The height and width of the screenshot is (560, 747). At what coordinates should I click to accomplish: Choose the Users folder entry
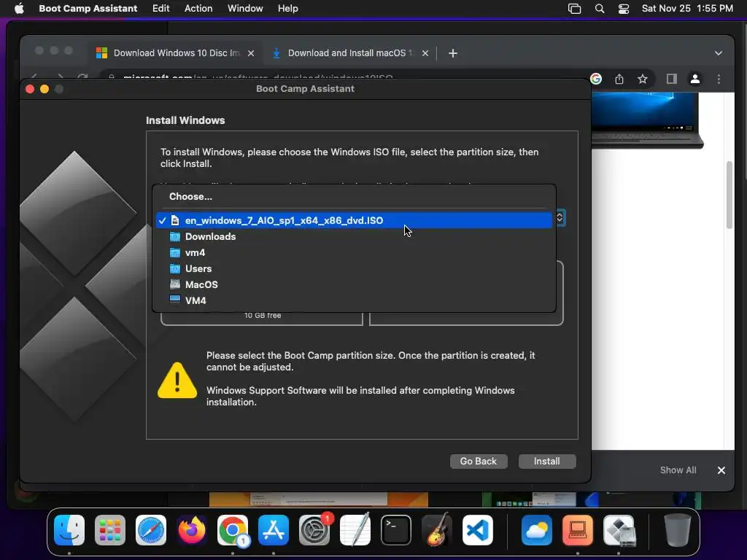coord(354,268)
